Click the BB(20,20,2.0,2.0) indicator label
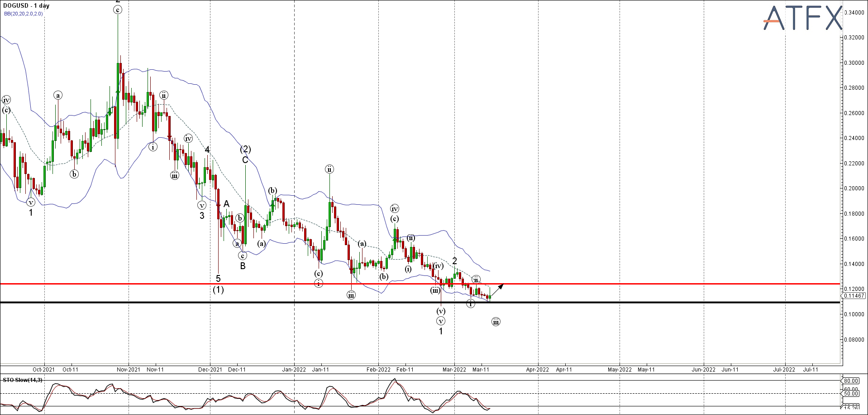 point(24,14)
